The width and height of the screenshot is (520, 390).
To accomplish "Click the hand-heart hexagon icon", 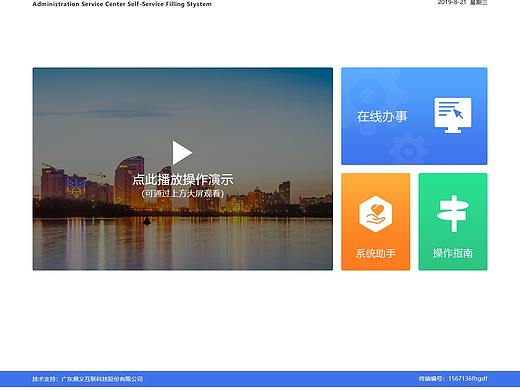I will (376, 214).
